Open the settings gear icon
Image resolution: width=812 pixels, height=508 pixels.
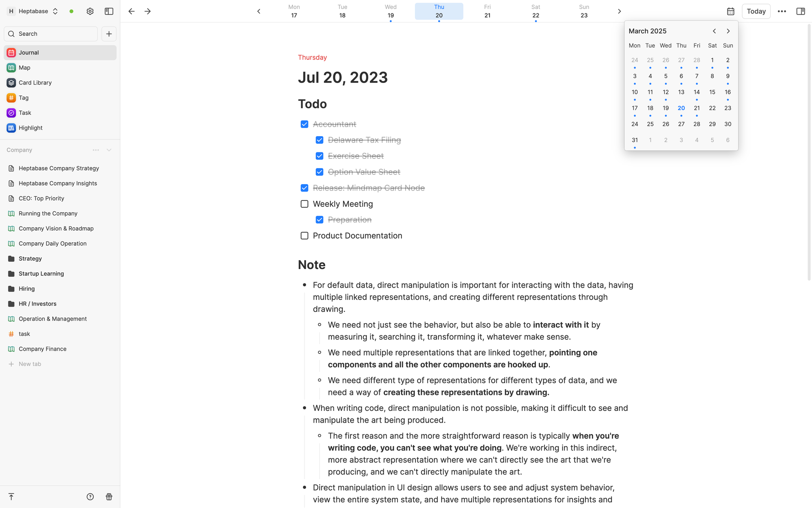[x=90, y=11]
